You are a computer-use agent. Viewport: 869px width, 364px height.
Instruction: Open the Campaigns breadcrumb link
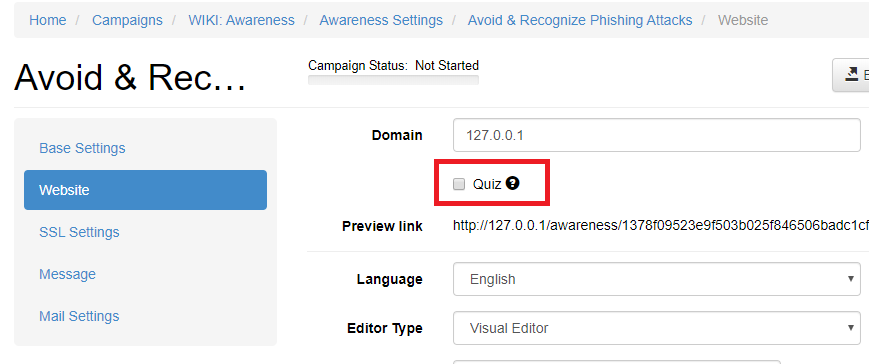[x=127, y=20]
